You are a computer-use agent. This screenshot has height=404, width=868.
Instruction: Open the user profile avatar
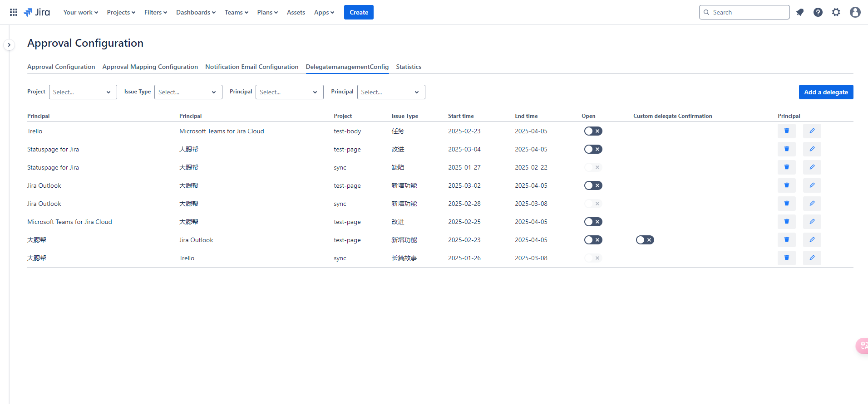tap(855, 12)
